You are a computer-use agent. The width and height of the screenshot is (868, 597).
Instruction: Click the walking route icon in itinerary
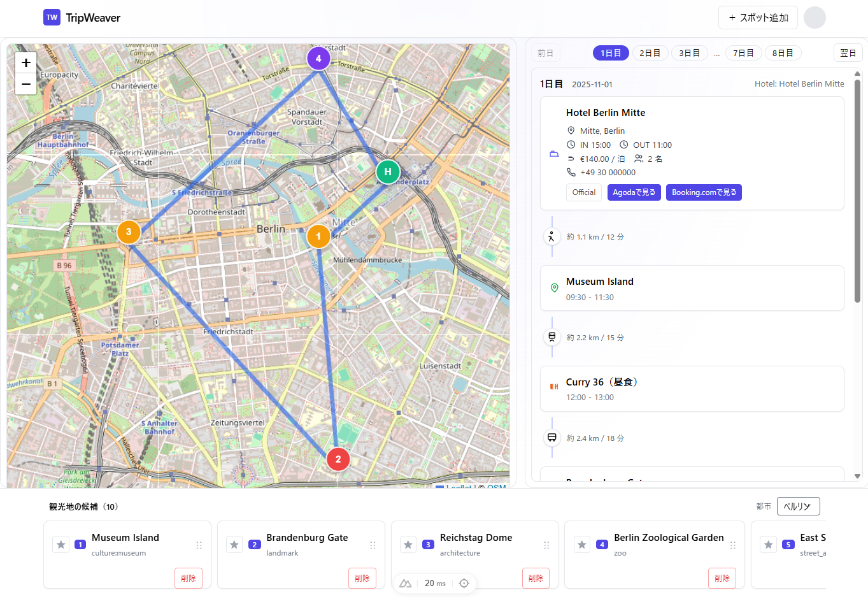coord(551,237)
